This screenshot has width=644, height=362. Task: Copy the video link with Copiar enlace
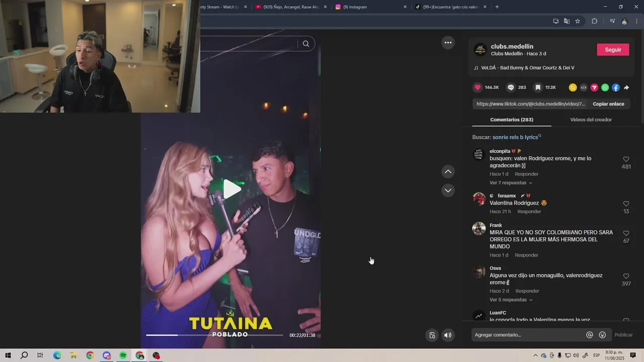point(608,104)
